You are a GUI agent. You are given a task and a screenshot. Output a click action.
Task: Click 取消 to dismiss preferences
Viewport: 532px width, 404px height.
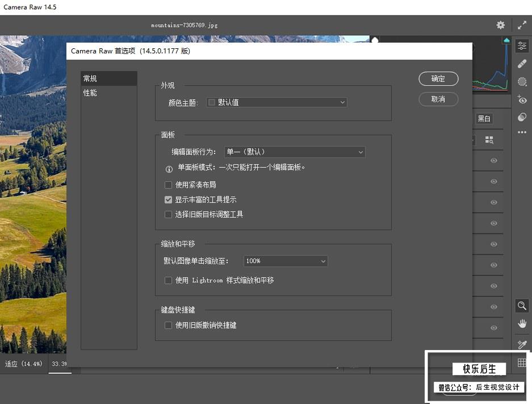[438, 99]
